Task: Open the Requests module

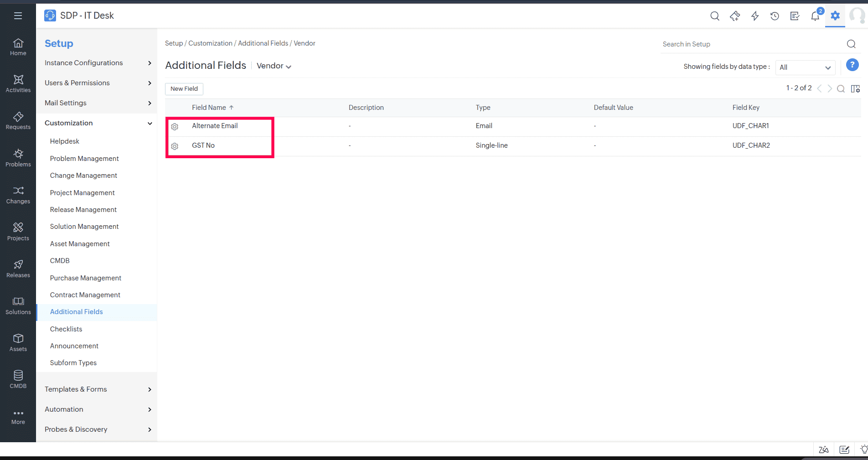Action: [18, 121]
